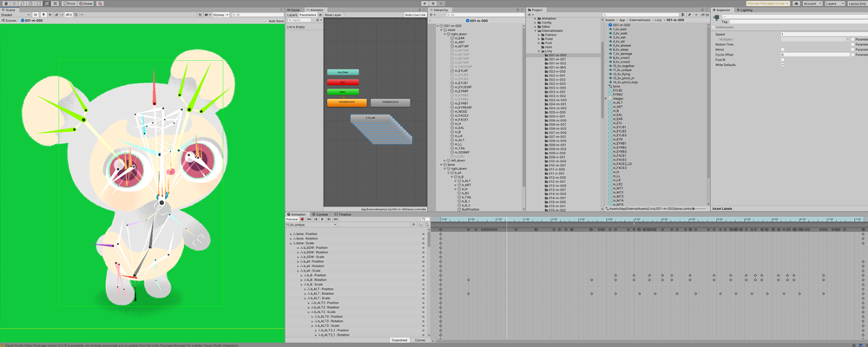Toggle Global handle rotation button
Image resolution: width=868 pixels, height=347 pixels.
pyautogui.click(x=86, y=3)
